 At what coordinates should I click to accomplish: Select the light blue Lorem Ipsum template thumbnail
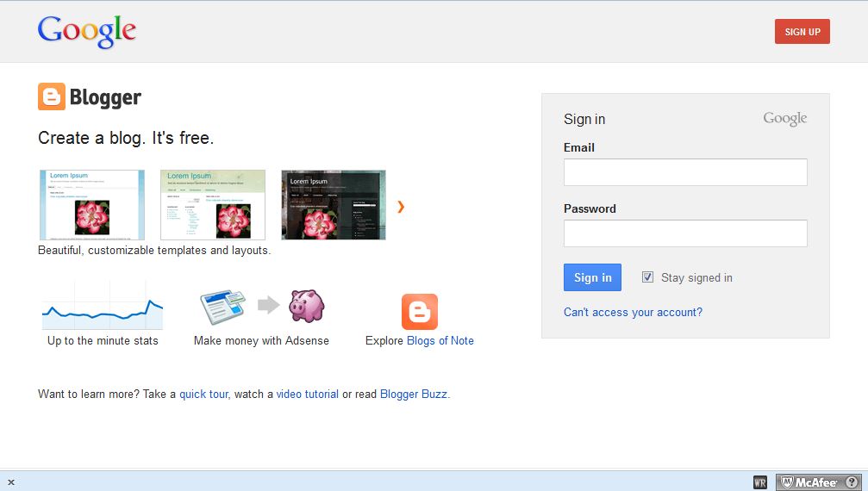[92, 205]
